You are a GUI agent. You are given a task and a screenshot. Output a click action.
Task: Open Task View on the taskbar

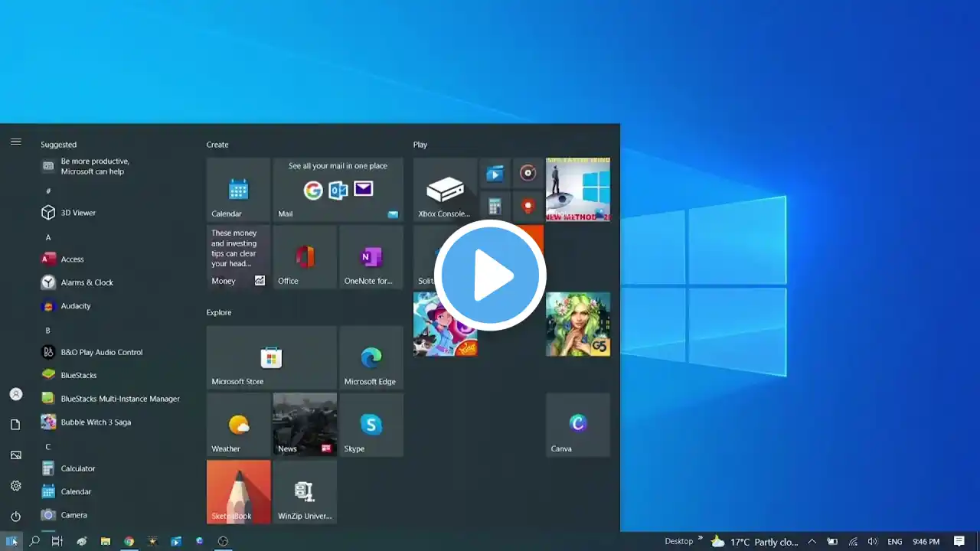click(x=57, y=541)
